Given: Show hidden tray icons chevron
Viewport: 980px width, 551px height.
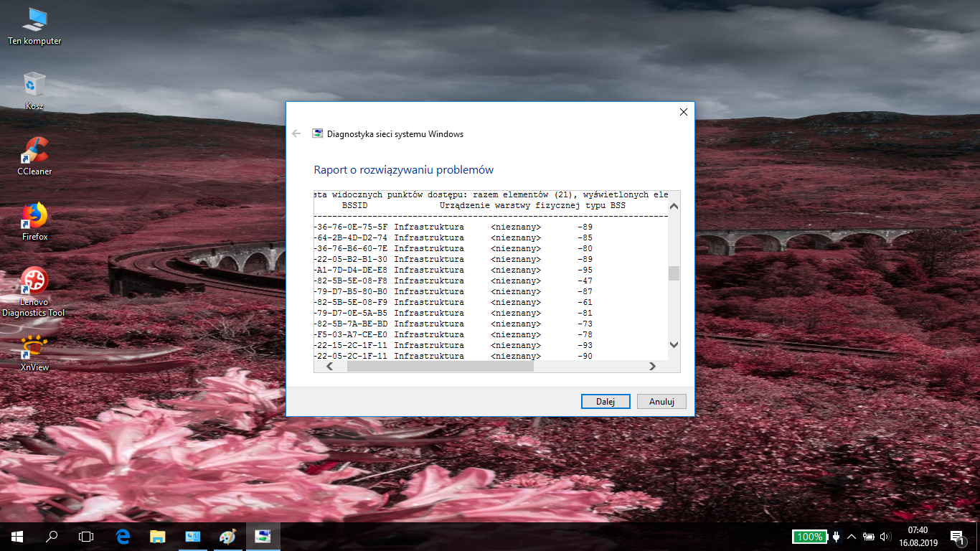Looking at the screenshot, I should click(852, 537).
